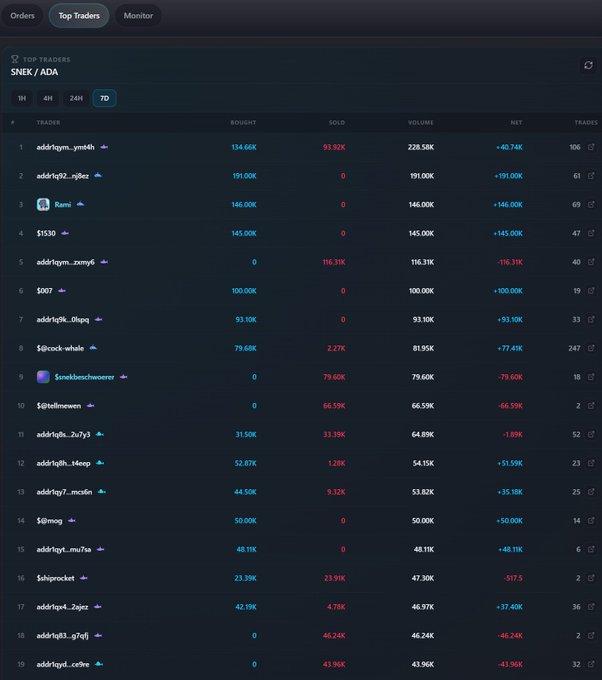The width and height of the screenshot is (602, 680).
Task: Click trader name addr1q83...g7qfj
Action: coord(62,636)
